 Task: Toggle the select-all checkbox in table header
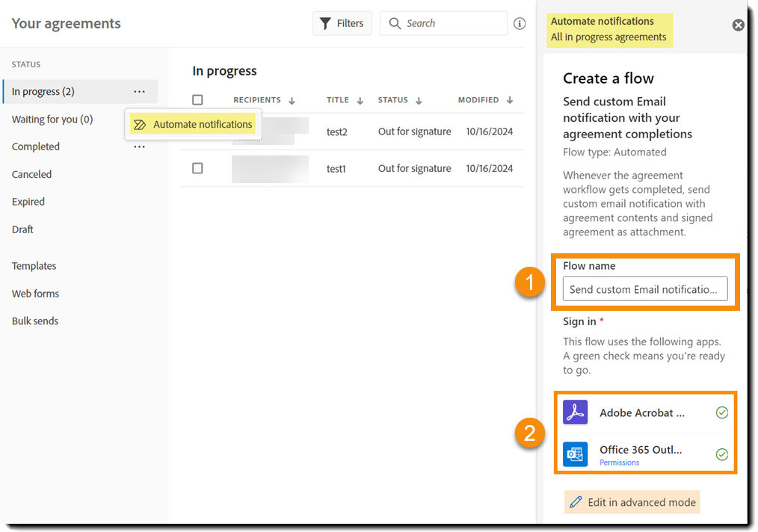[197, 99]
